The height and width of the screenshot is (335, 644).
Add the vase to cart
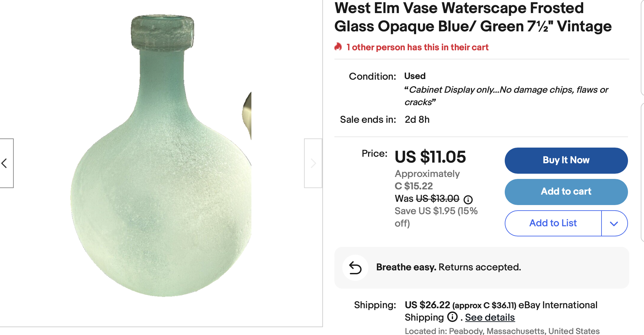[566, 192]
